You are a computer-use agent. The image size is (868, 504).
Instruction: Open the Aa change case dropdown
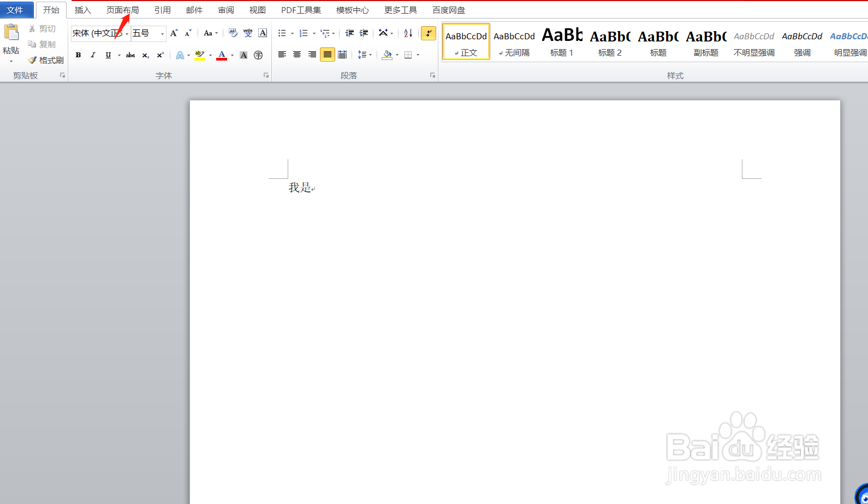[x=210, y=33]
